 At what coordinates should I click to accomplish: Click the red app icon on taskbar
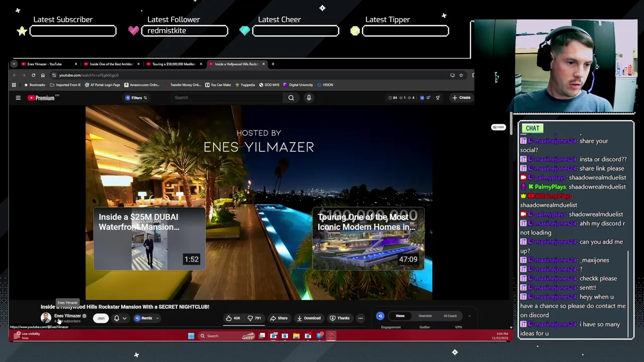(331, 336)
